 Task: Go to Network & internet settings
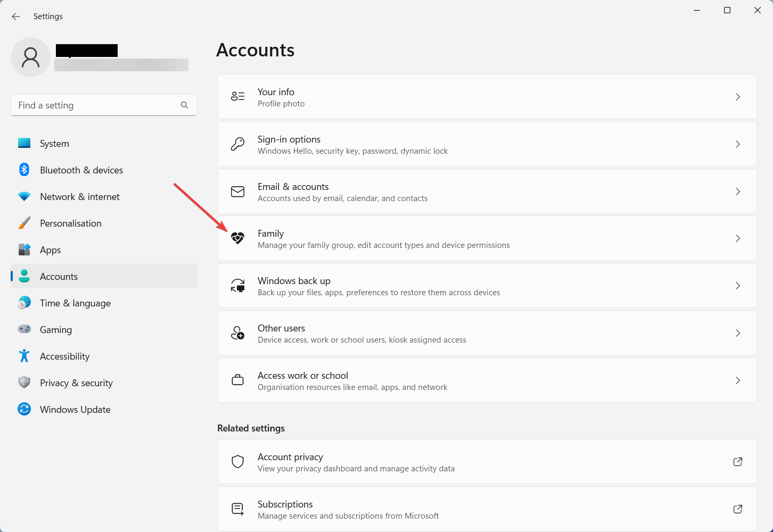104,196
